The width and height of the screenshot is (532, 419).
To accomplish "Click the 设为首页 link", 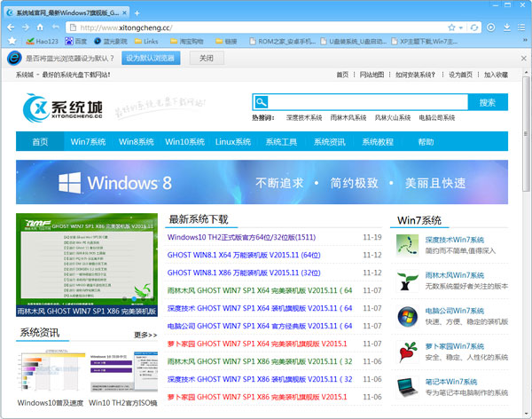I will point(460,75).
